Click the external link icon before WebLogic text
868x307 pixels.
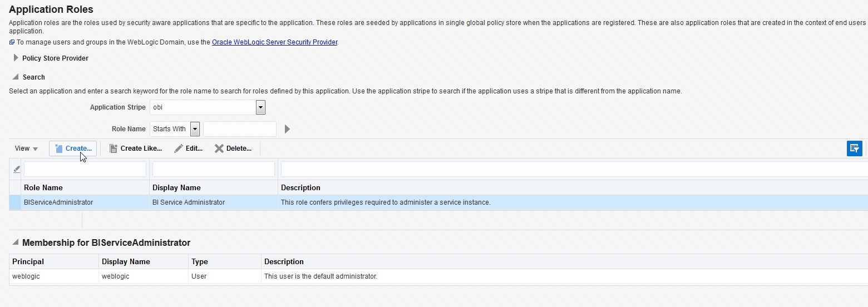12,42
